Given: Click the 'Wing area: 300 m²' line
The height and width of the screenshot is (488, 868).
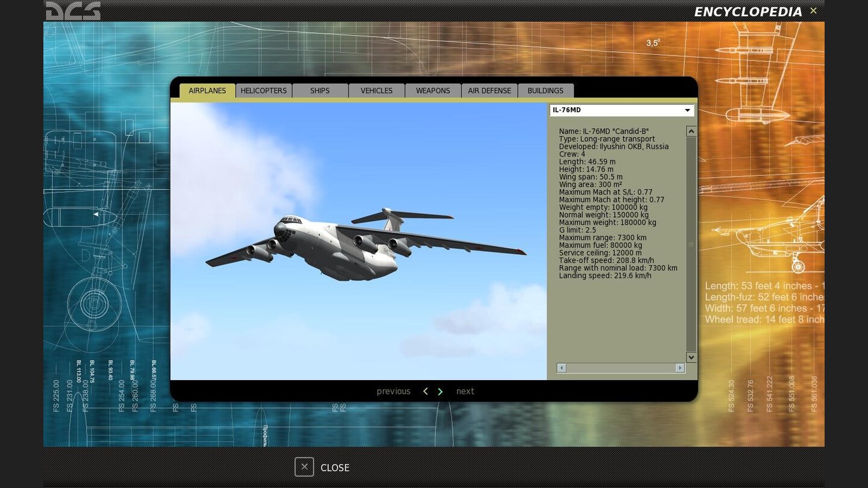Looking at the screenshot, I should coord(590,184).
